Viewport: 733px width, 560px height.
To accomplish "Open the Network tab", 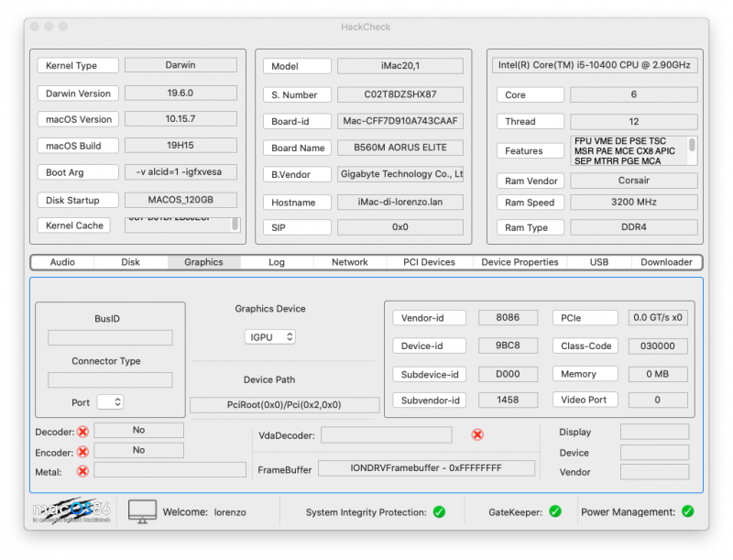I will click(350, 262).
